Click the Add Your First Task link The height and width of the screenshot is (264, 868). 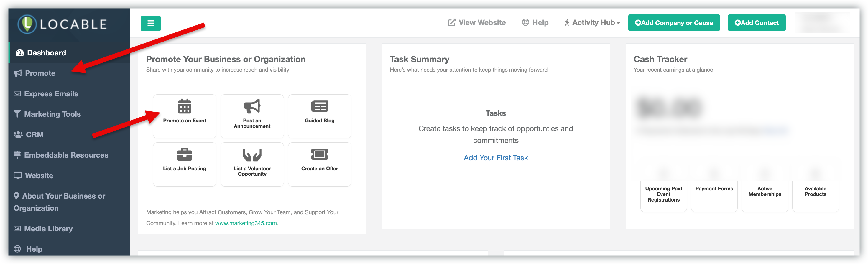(495, 158)
